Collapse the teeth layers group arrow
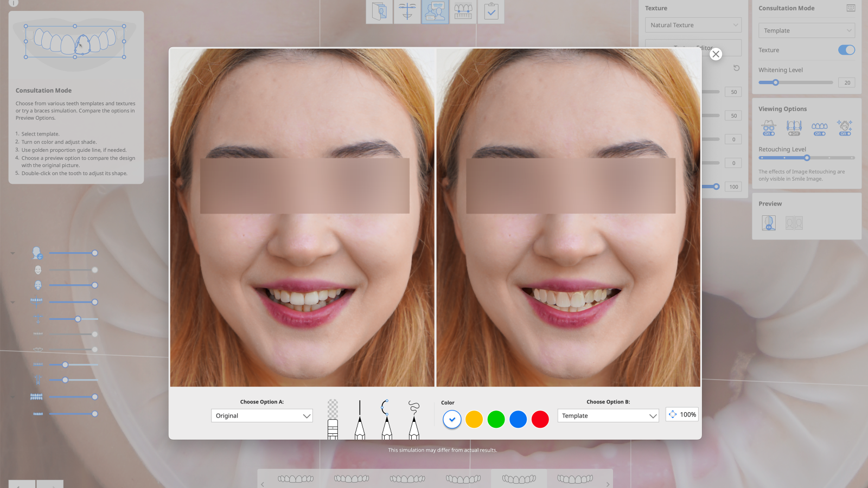868x488 pixels. (12, 397)
